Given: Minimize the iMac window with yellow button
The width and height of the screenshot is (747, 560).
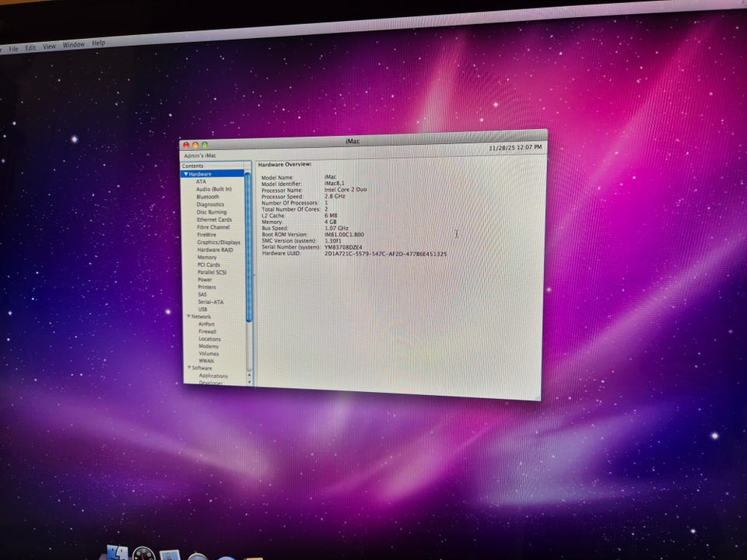Looking at the screenshot, I should coord(195,145).
